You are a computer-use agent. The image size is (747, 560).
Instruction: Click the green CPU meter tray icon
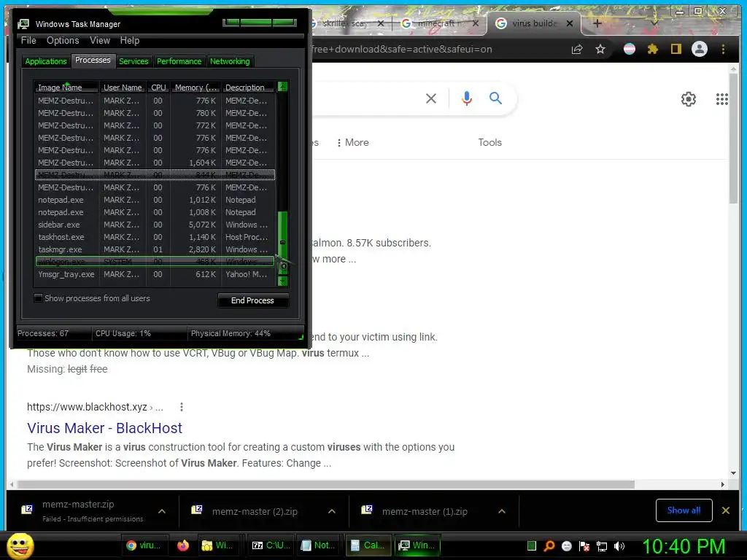point(532,546)
